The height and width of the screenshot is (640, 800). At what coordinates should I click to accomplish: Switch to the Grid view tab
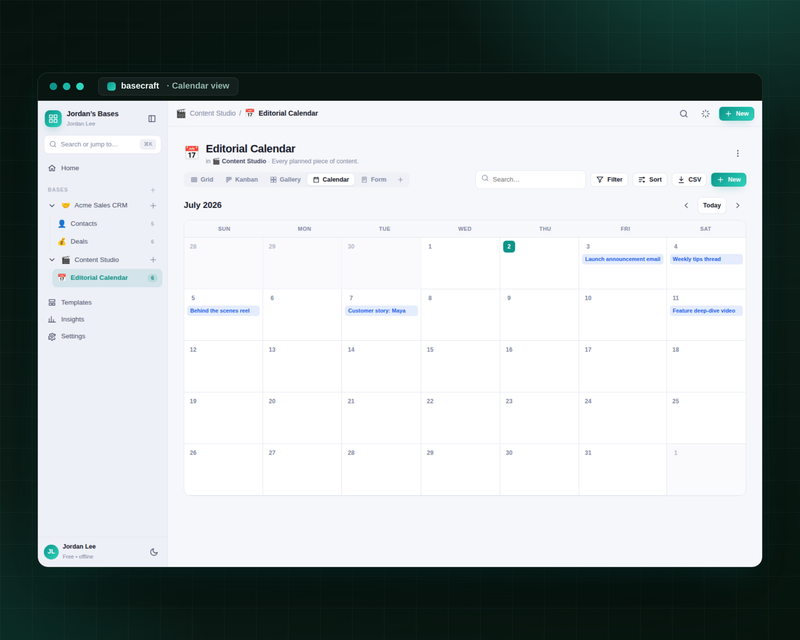202,180
